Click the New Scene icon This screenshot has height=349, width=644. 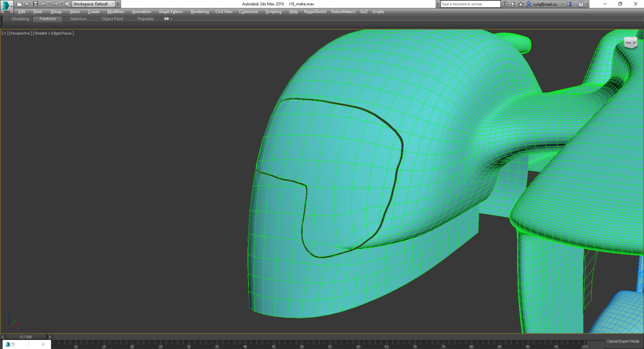click(x=19, y=4)
